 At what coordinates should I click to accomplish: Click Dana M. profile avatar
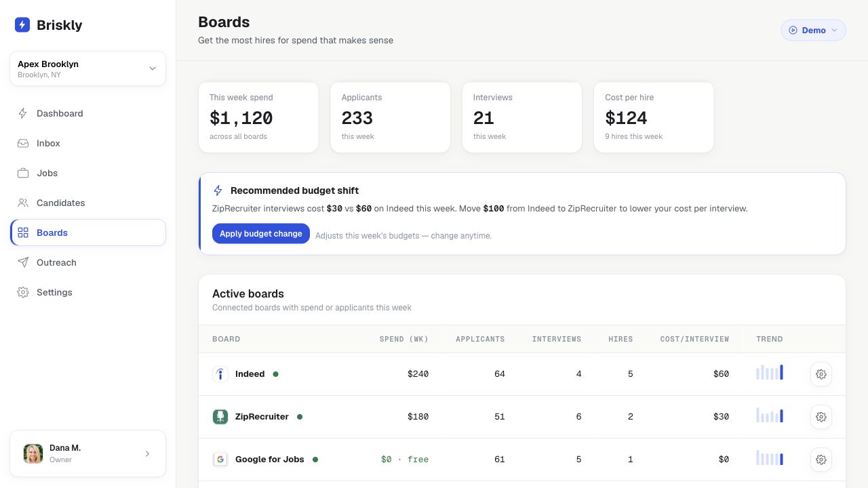33,453
